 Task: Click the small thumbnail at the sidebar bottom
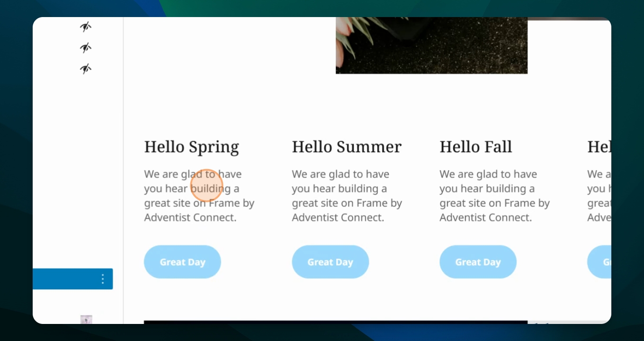point(86,320)
